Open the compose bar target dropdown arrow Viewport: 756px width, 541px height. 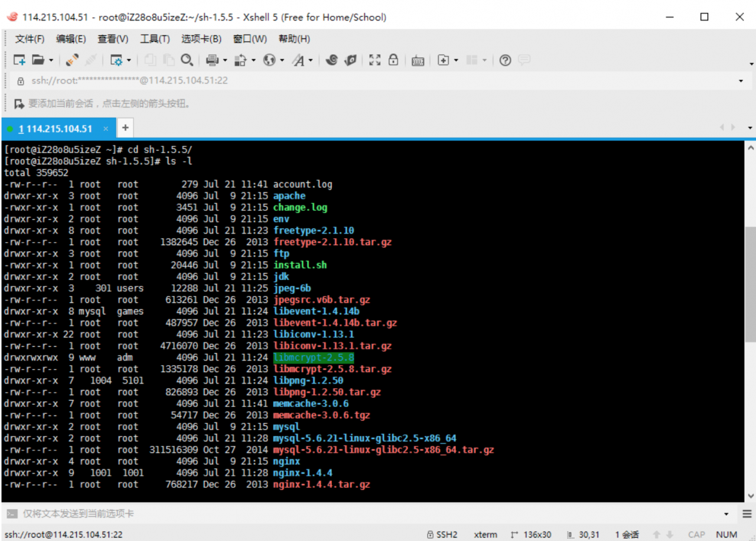[726, 514]
